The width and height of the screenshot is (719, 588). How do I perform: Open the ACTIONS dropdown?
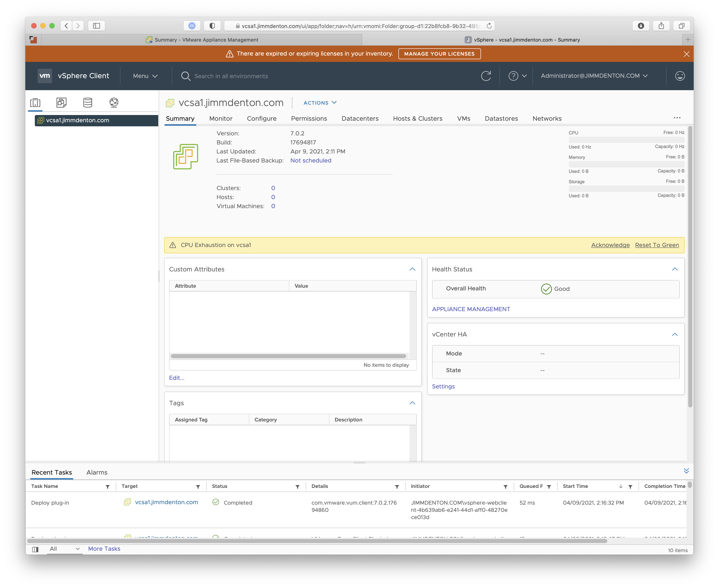click(320, 103)
